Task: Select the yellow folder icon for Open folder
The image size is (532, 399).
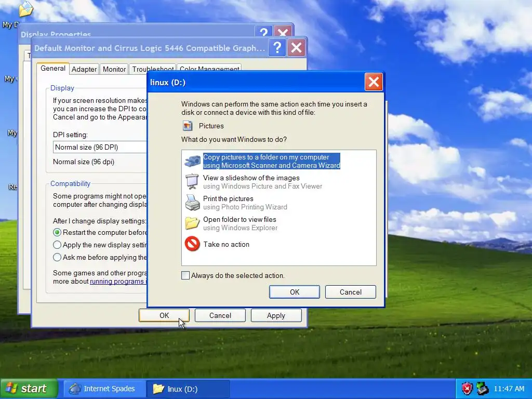Action: (x=192, y=223)
